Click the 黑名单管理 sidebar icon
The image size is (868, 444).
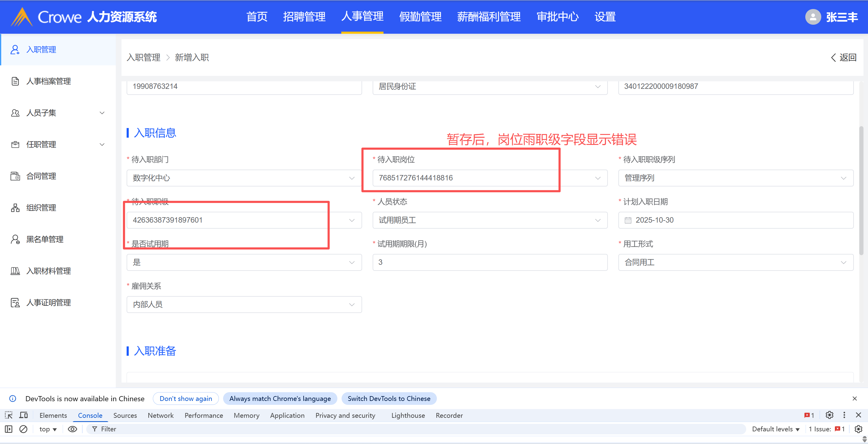pyautogui.click(x=15, y=239)
